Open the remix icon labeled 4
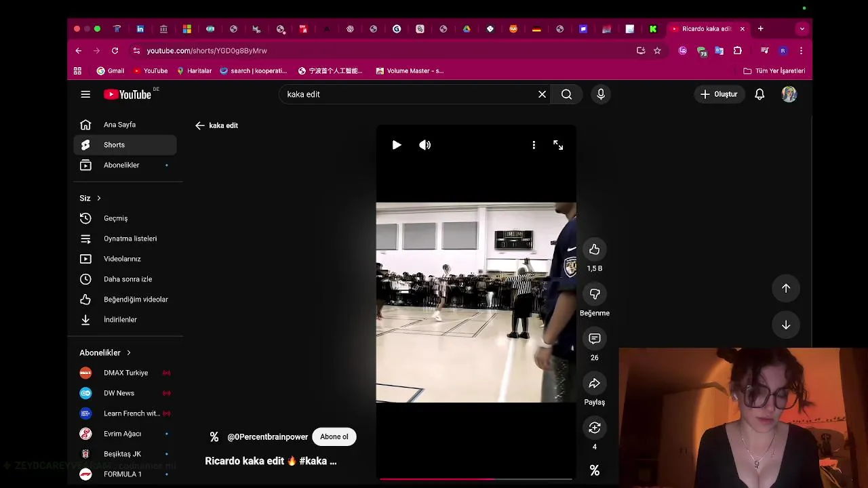868x488 pixels. point(595,428)
